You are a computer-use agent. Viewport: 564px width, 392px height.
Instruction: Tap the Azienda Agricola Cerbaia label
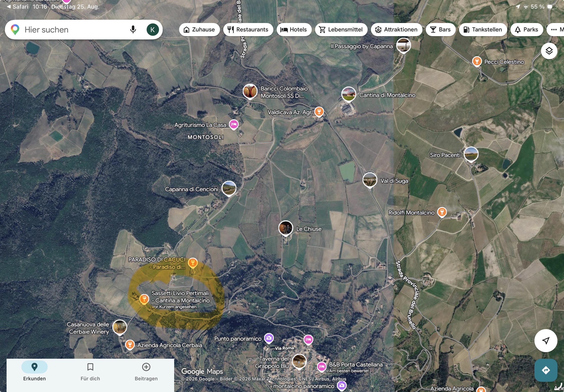(170, 345)
